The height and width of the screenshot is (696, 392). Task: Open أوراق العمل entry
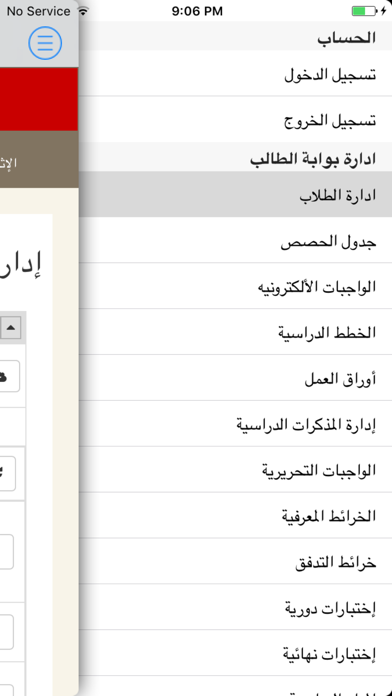coord(235,378)
